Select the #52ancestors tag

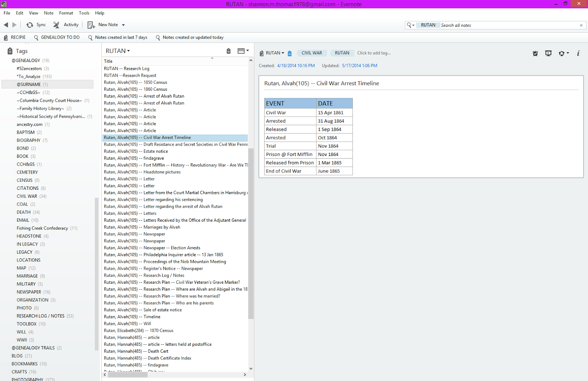tap(29, 69)
